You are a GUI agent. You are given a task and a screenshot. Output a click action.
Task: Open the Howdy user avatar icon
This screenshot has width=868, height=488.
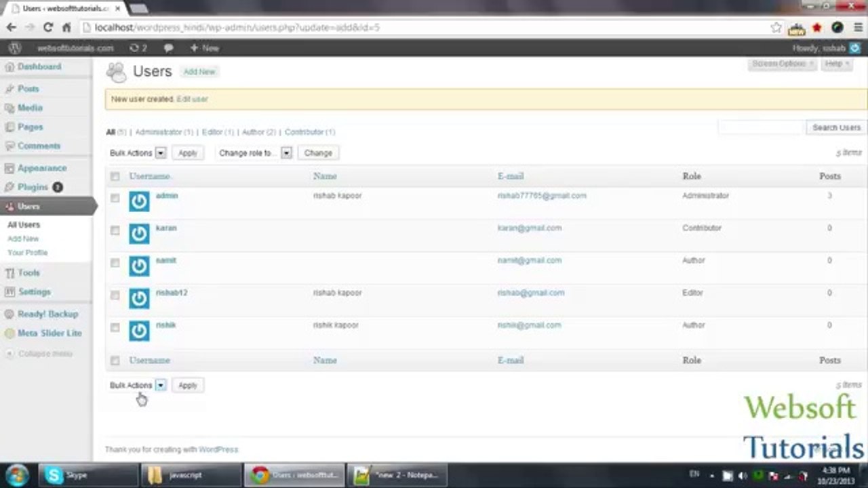[855, 48]
